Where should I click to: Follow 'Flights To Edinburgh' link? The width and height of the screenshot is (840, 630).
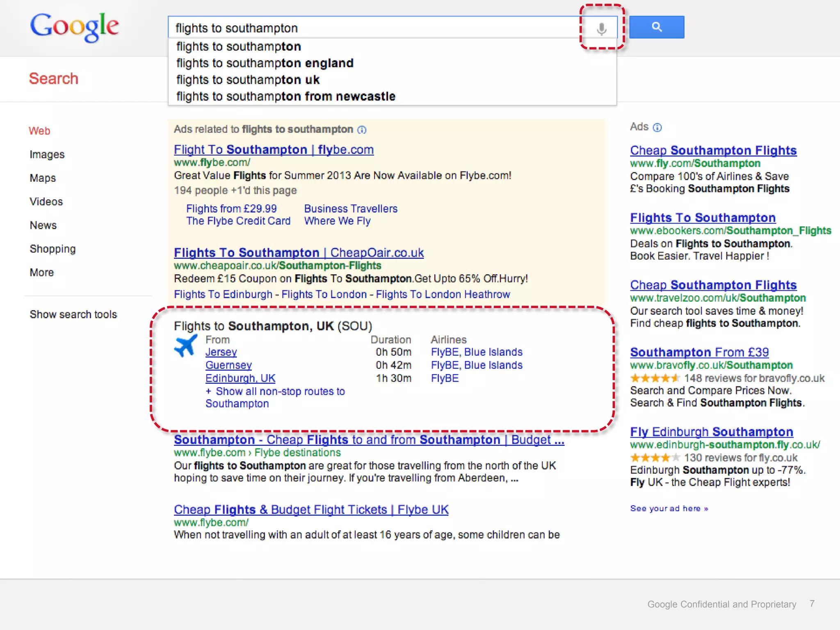[x=223, y=294]
